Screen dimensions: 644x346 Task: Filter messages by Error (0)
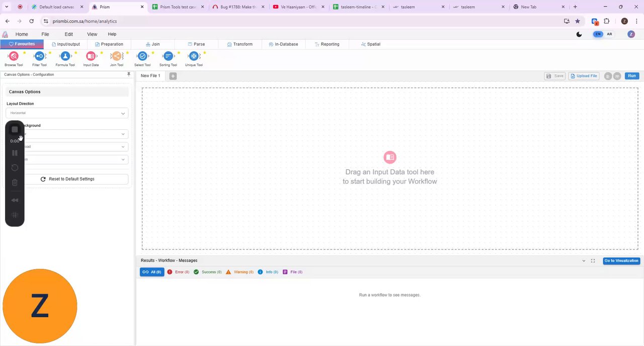178,272
